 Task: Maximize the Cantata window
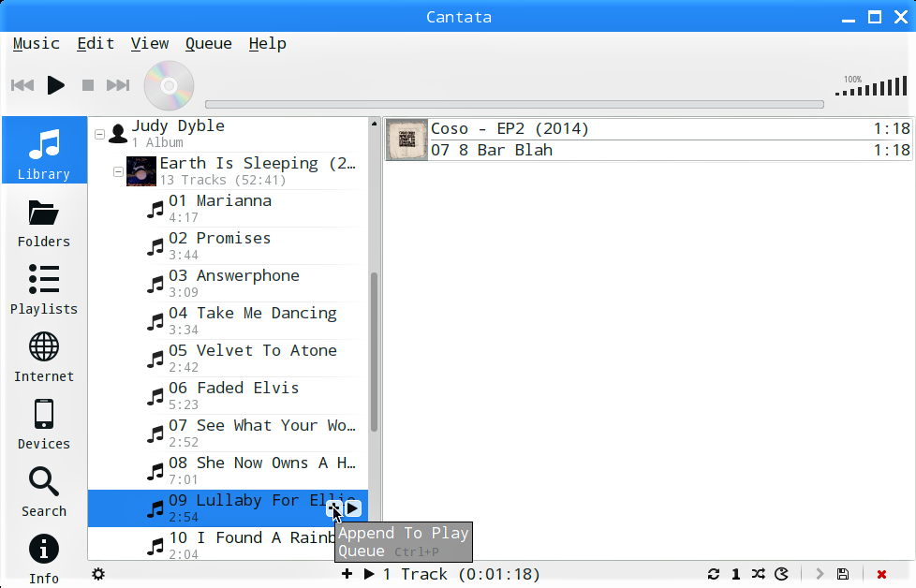[x=875, y=17]
